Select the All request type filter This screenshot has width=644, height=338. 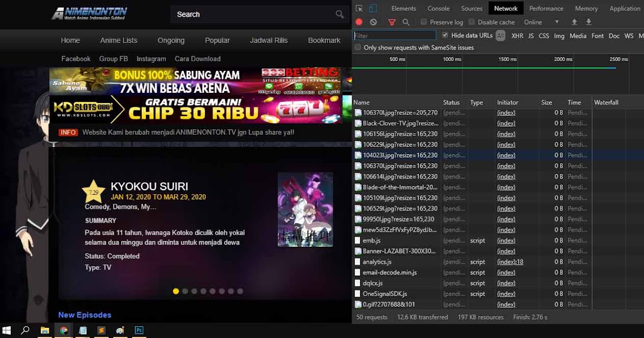point(501,35)
